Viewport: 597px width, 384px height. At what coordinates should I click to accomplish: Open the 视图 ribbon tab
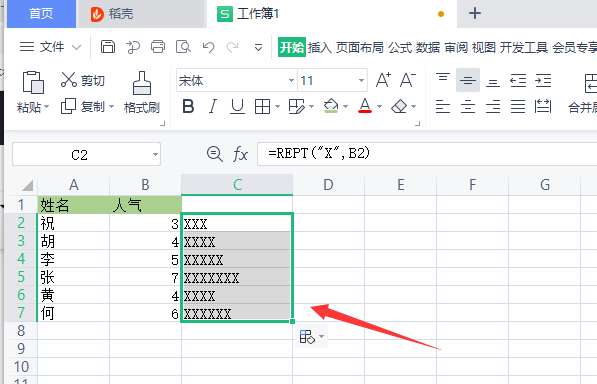pyautogui.click(x=484, y=48)
